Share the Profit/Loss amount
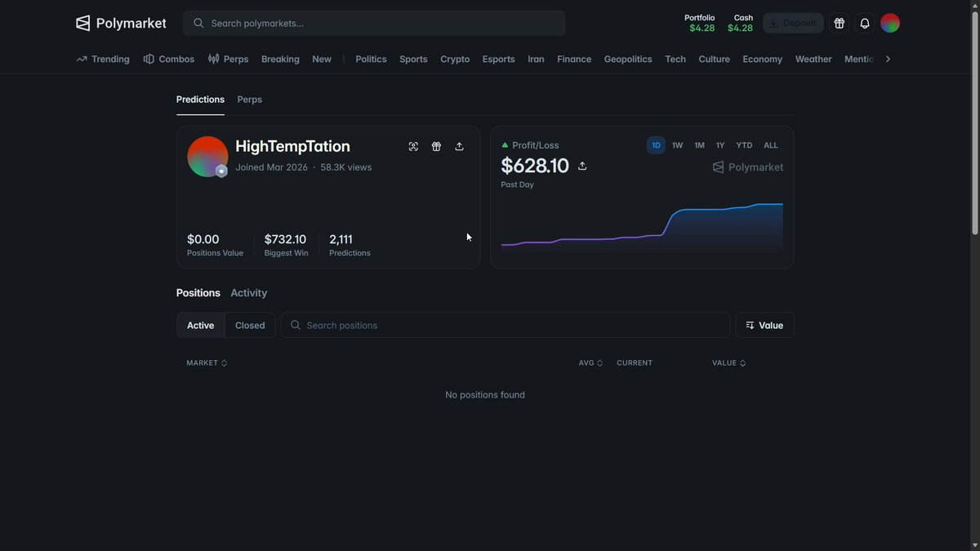 pos(582,166)
